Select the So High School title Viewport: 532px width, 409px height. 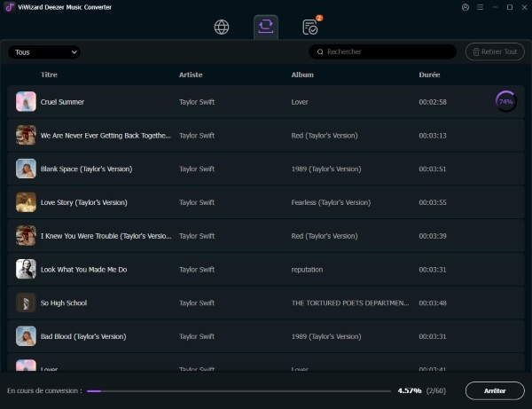pos(64,303)
